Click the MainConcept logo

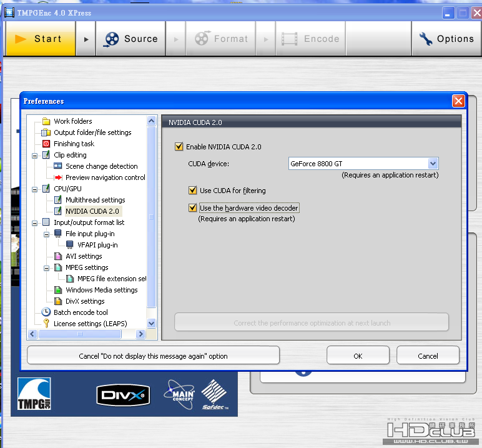tap(180, 395)
